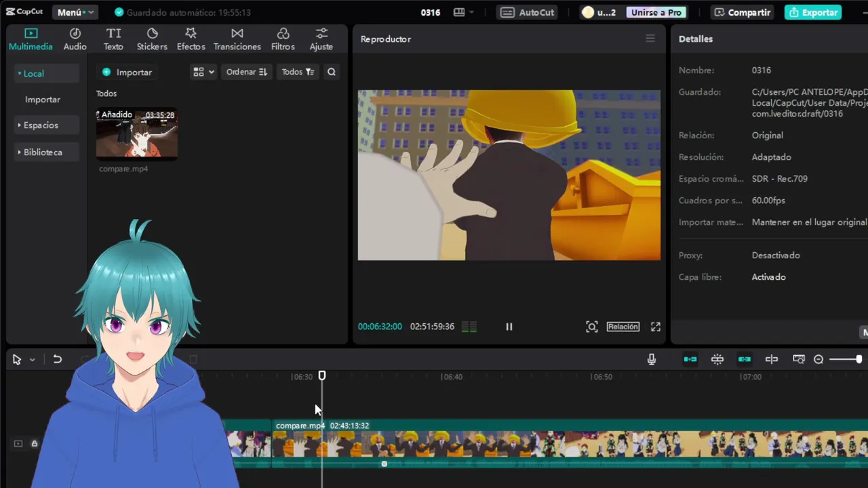Image resolution: width=868 pixels, height=488 pixels.
Task: Click the 06:40 ruler mark
Action: tap(452, 377)
